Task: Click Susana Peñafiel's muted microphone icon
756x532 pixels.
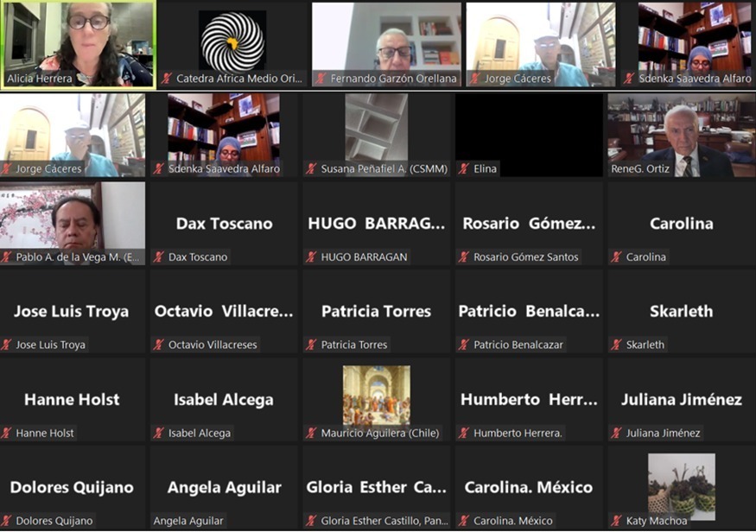Action: [x=311, y=168]
